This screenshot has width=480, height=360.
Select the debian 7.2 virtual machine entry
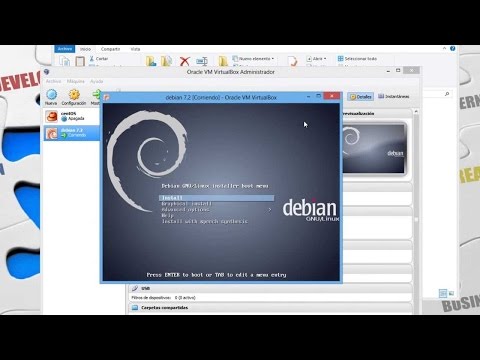[x=72, y=133]
